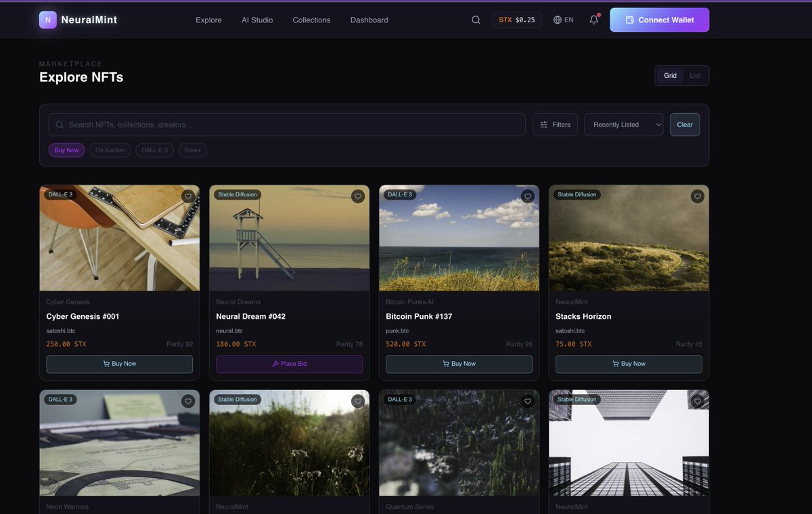This screenshot has height=514, width=812.
Task: Go to Explore in navigation
Action: click(x=208, y=20)
